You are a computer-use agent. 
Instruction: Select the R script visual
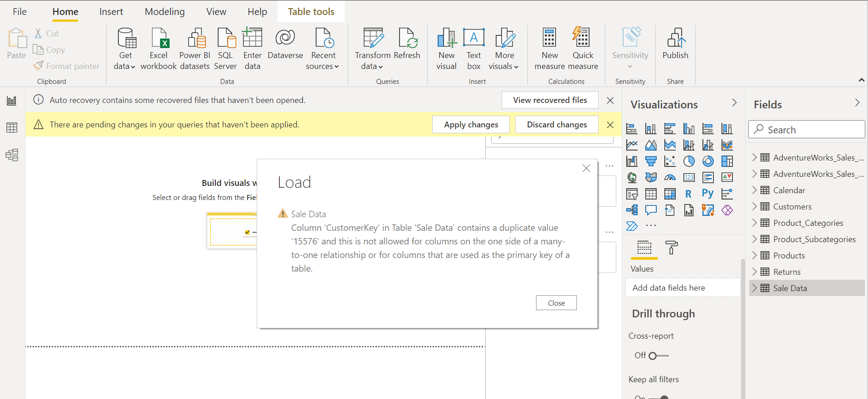pyautogui.click(x=689, y=194)
